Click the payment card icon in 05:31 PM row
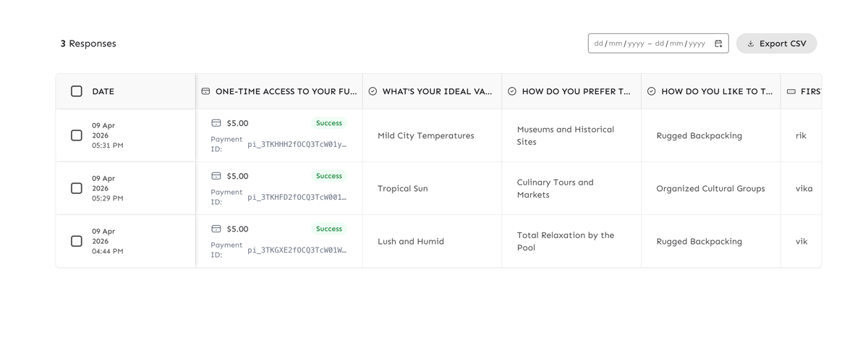The width and height of the screenshot is (868, 346). point(216,123)
